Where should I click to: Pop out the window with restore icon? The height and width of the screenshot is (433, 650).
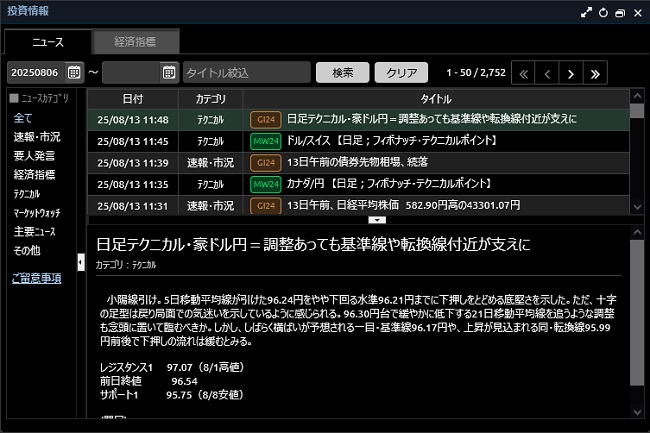pyautogui.click(x=620, y=13)
